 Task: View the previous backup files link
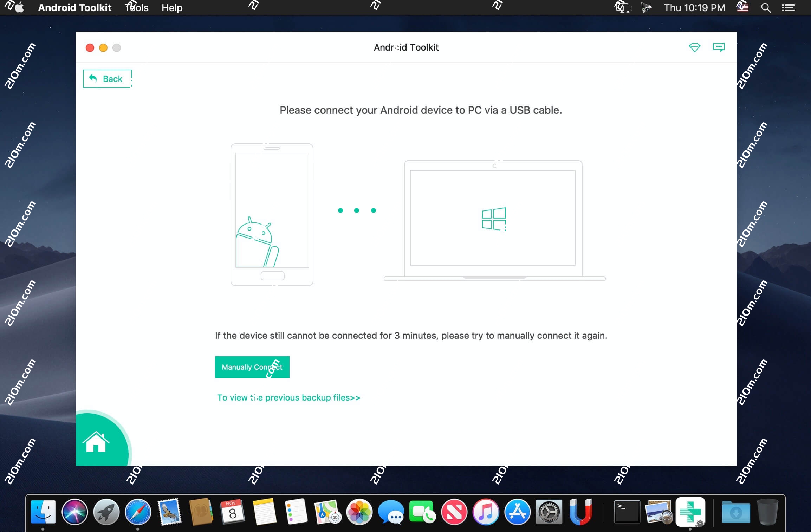pyautogui.click(x=288, y=397)
